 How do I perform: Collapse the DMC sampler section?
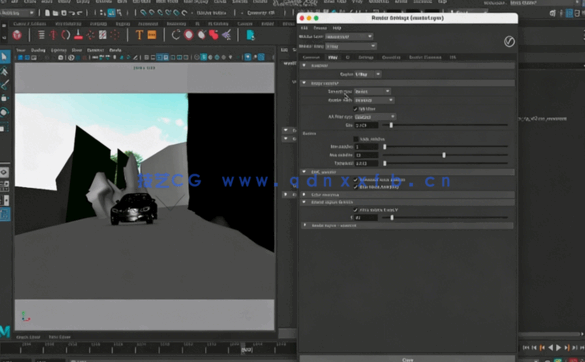304,172
